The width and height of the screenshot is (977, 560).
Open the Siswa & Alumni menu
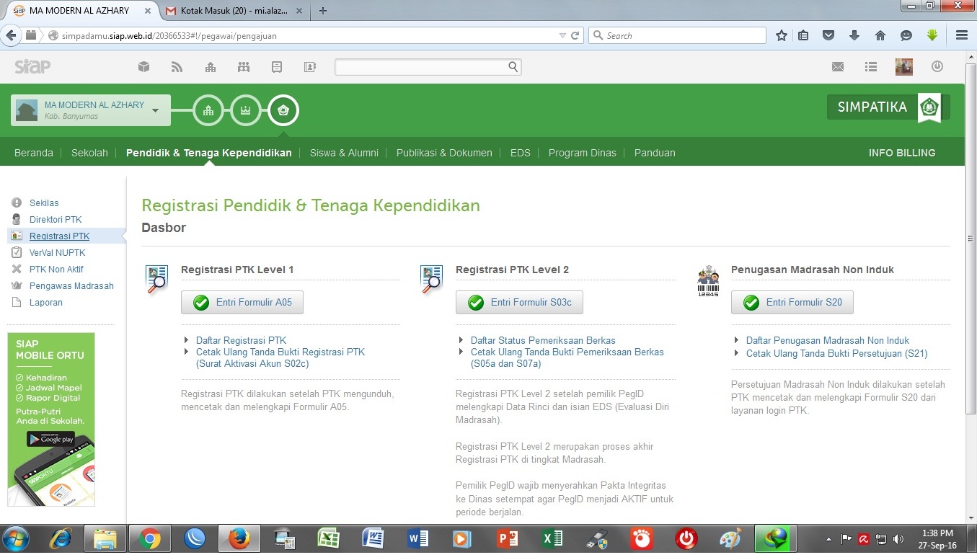(344, 152)
